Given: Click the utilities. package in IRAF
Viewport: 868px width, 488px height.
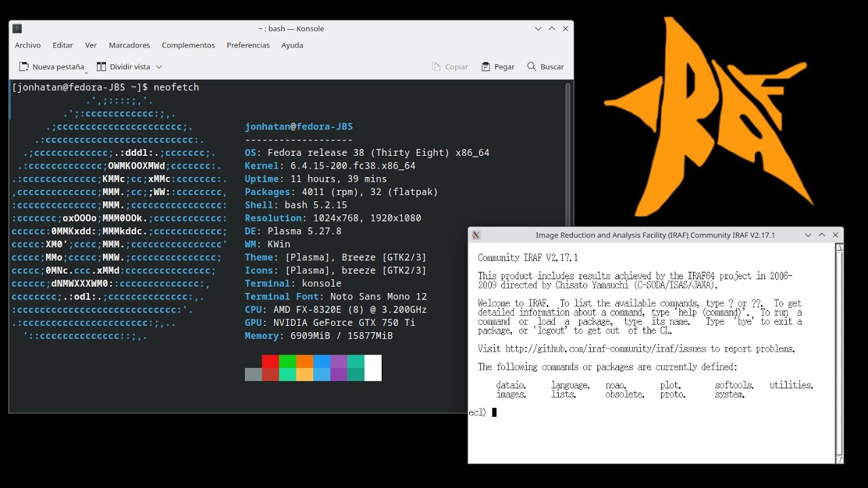Looking at the screenshot, I should pos(791,385).
